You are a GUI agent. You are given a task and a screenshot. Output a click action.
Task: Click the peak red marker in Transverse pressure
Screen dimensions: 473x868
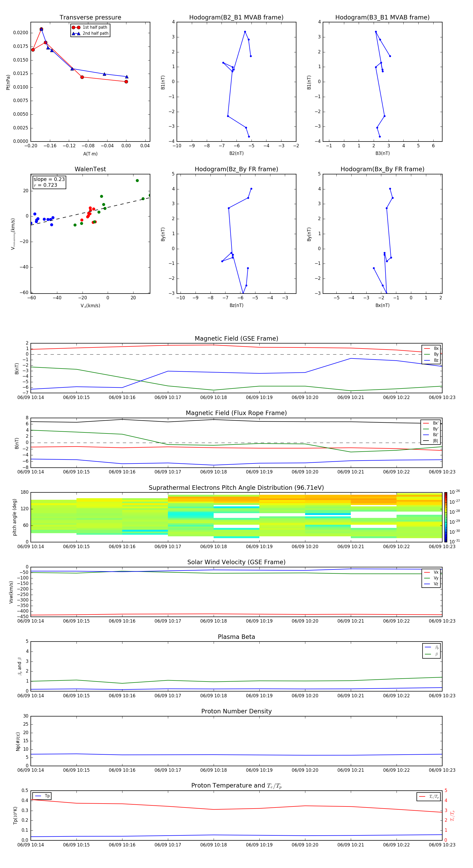(x=41, y=29)
